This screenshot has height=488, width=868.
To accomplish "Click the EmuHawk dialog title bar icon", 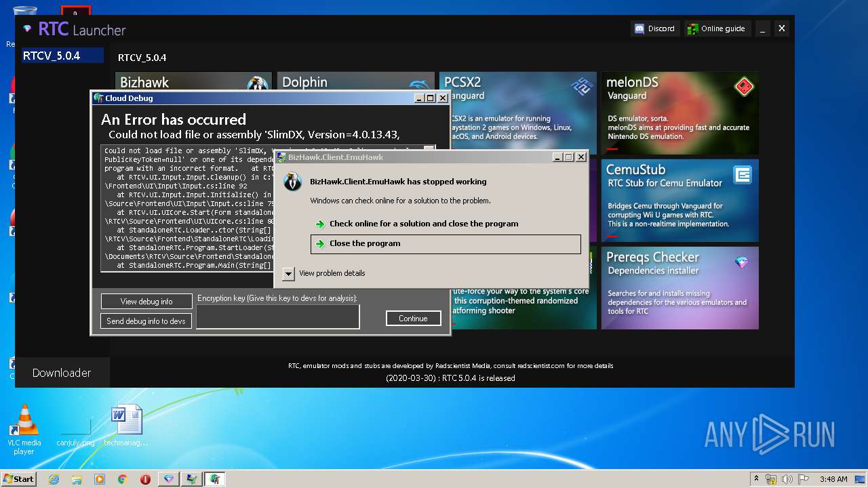I will pos(281,157).
